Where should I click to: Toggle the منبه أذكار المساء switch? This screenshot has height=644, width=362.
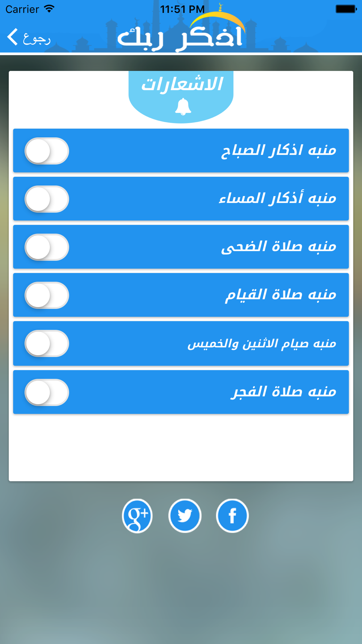pyautogui.click(x=47, y=199)
